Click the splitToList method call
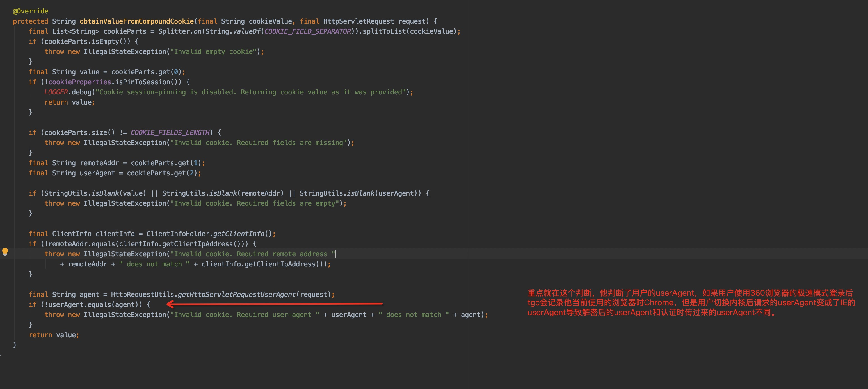This screenshot has width=868, height=389. click(x=385, y=31)
